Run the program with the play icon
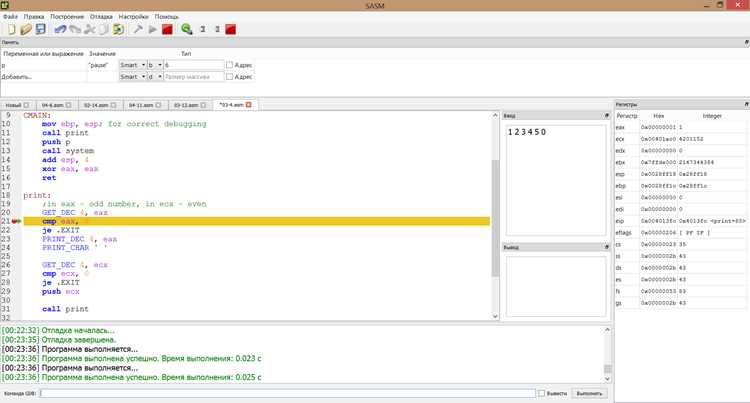The width and height of the screenshot is (750, 403). (153, 29)
